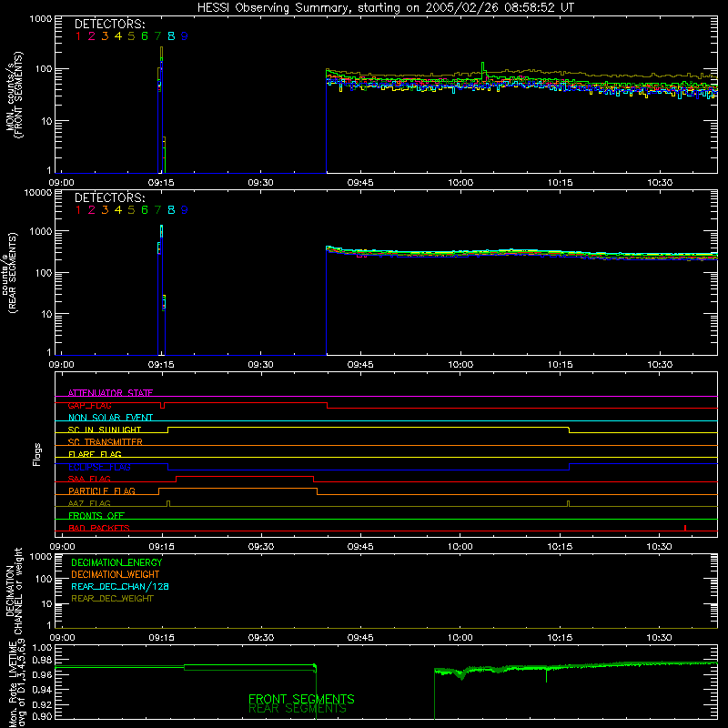Image resolution: width=728 pixels, height=728 pixels.
Task: Click SAA_FLAG raised step between 09:15 and 09:45
Action: click(245, 477)
